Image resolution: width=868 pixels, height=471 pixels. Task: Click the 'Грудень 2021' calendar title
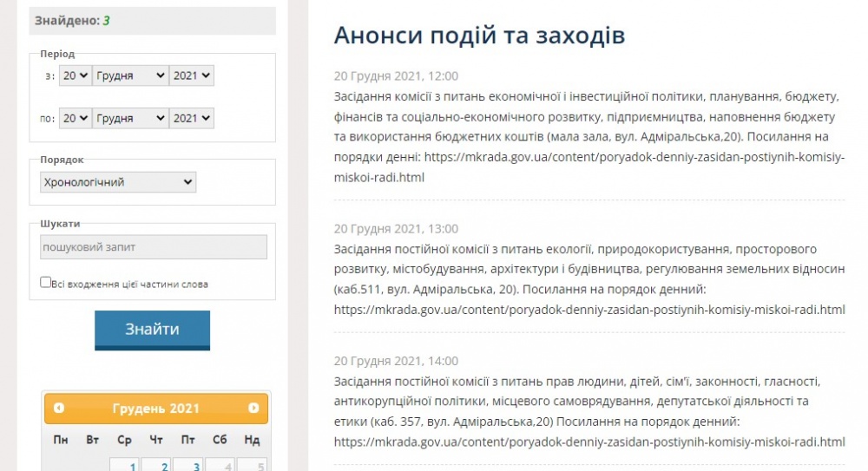(156, 409)
